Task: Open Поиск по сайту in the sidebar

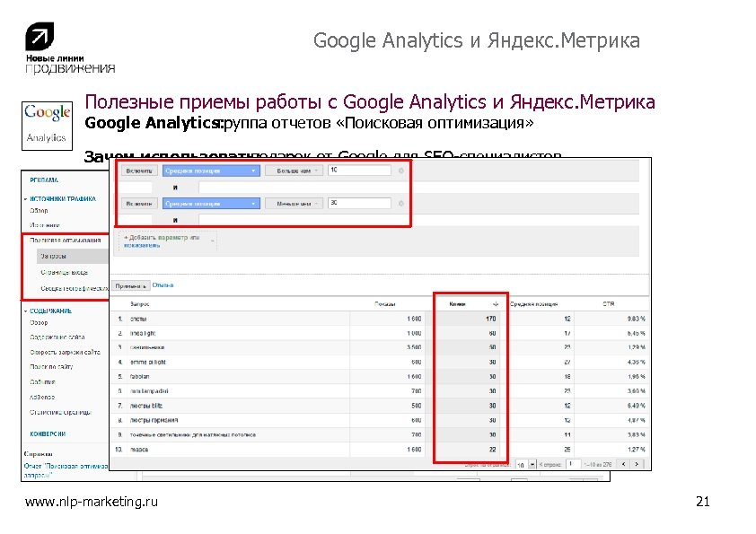Action: click(51, 367)
